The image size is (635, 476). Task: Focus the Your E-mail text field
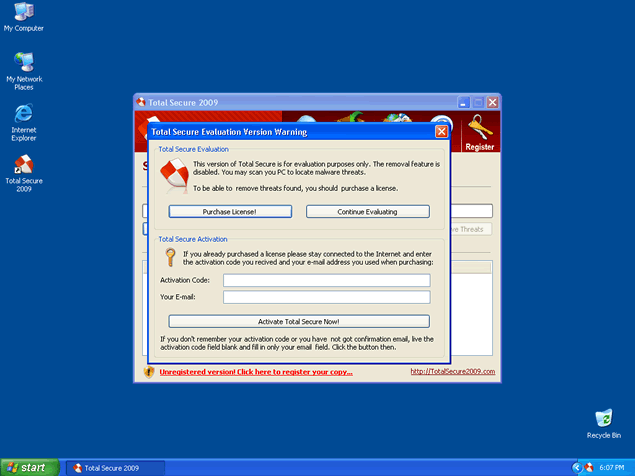(326, 297)
